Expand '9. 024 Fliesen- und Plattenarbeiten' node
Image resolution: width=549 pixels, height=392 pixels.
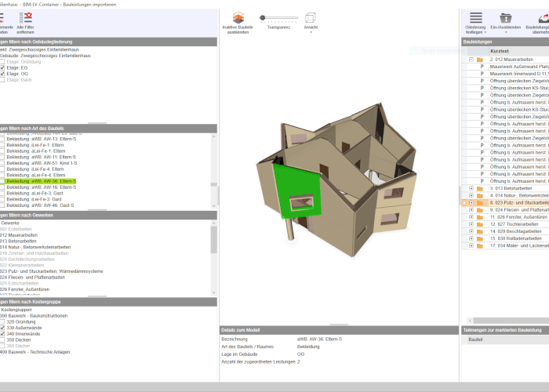[x=471, y=210]
